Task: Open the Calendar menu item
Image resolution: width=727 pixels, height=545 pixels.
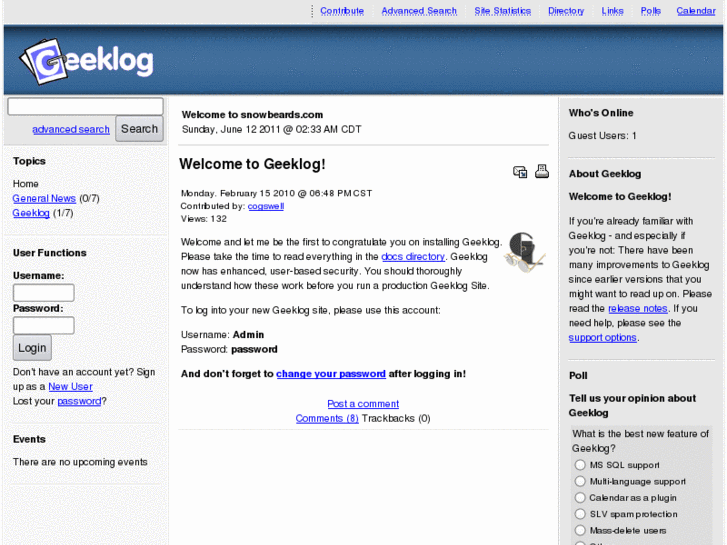Action: coord(696,11)
